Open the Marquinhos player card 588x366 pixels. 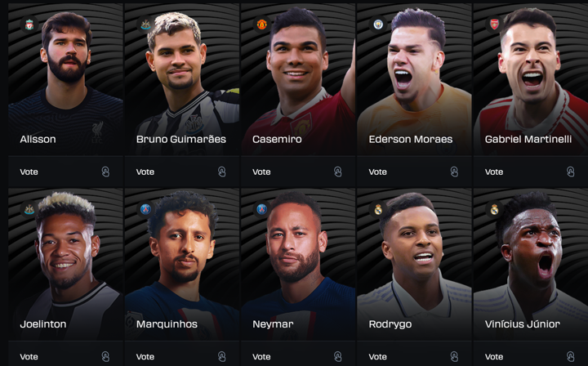coord(182,265)
